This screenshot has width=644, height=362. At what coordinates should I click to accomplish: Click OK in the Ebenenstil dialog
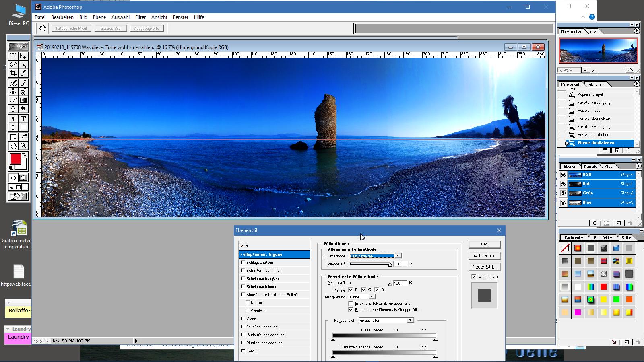(x=484, y=245)
